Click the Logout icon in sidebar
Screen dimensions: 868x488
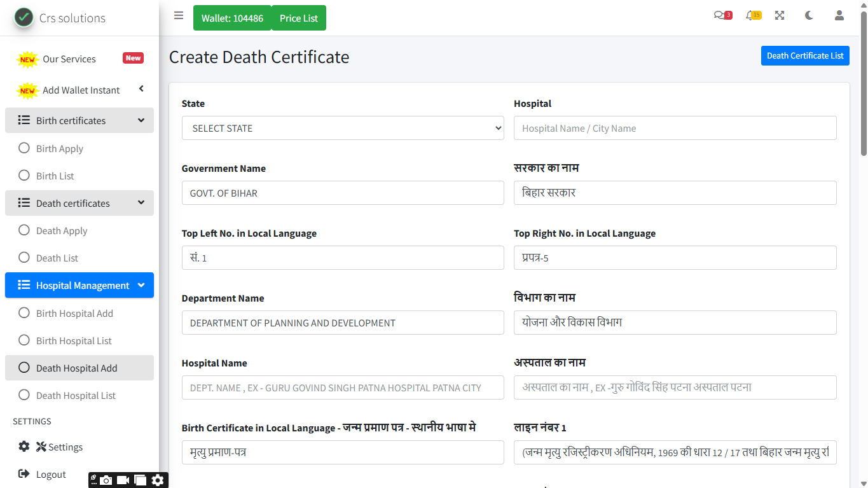tap(24, 474)
